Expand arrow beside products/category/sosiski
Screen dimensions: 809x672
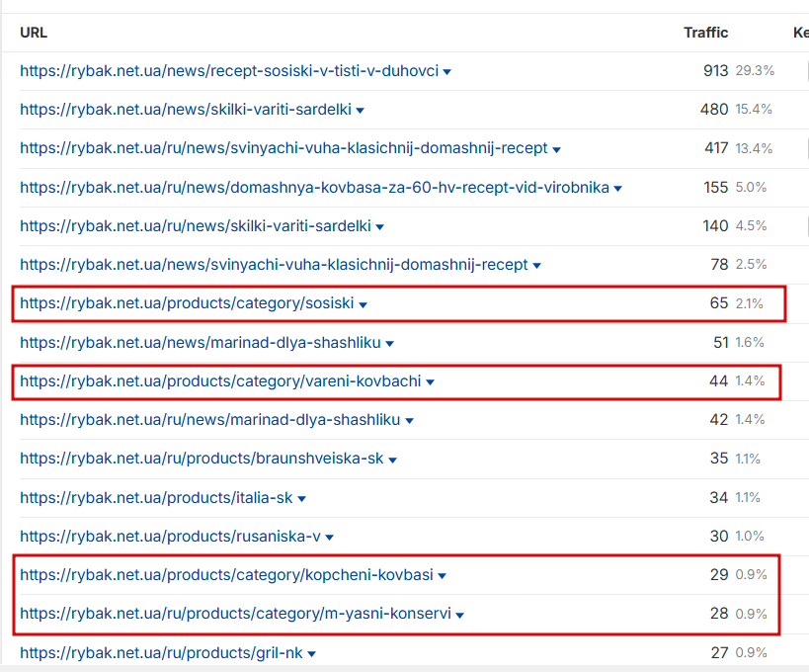tap(363, 305)
